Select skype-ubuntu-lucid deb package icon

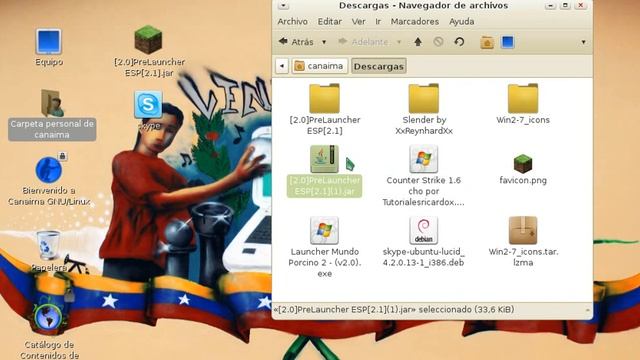[424, 230]
